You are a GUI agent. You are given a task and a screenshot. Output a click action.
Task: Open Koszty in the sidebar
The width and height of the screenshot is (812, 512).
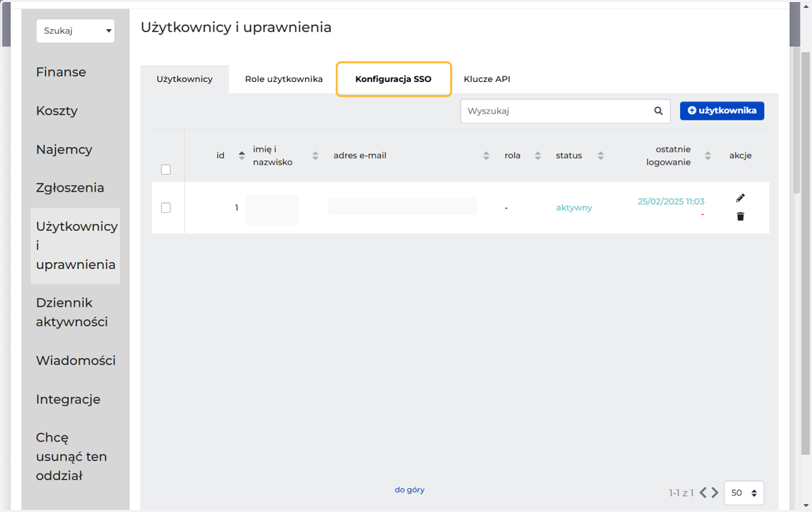pyautogui.click(x=57, y=110)
